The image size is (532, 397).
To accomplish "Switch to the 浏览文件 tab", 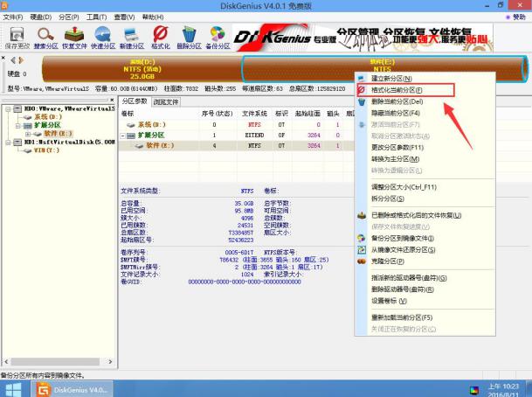I will [x=166, y=101].
